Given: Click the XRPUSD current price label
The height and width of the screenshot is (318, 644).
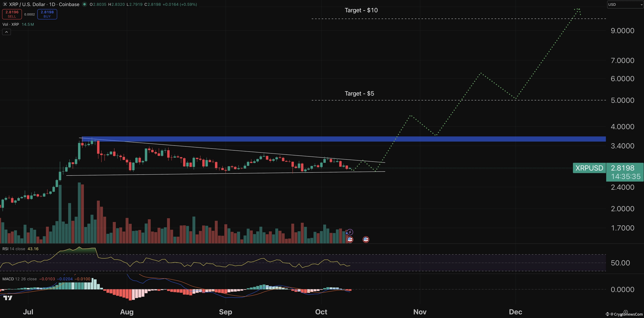Looking at the screenshot, I should (589, 168).
